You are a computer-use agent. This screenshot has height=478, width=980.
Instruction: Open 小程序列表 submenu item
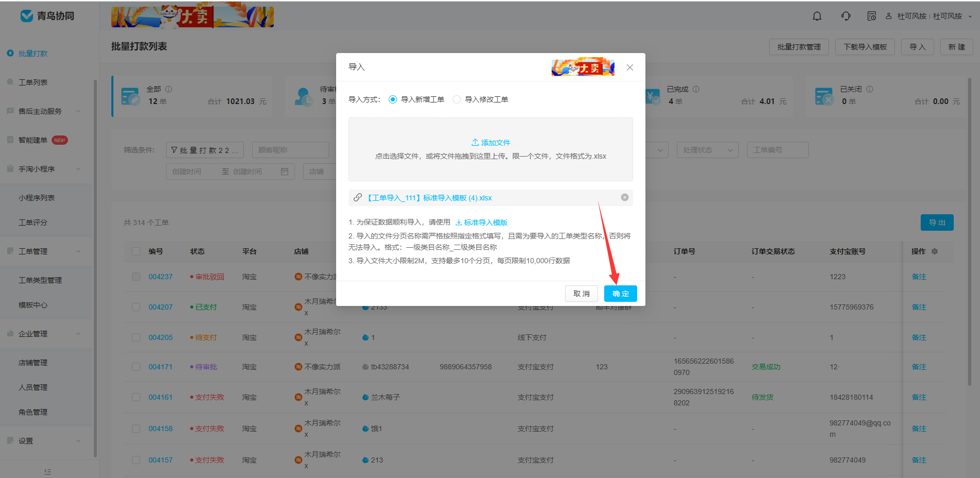click(37, 198)
